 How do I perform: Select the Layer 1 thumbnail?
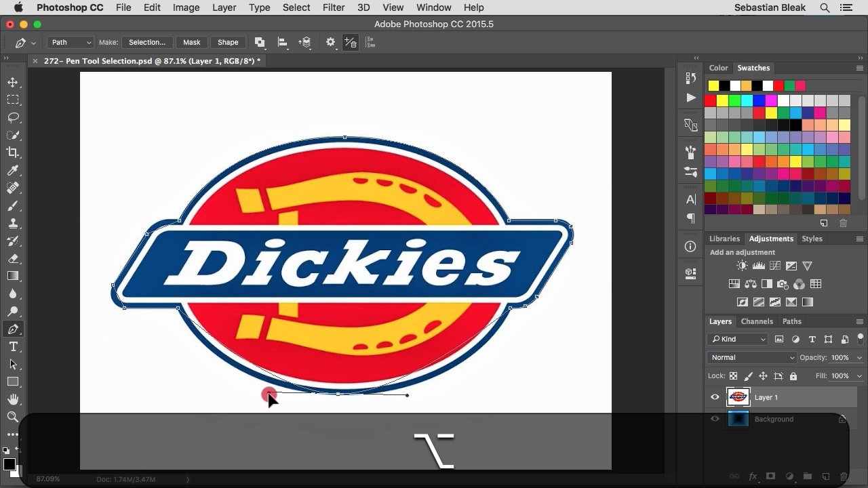pyautogui.click(x=738, y=397)
